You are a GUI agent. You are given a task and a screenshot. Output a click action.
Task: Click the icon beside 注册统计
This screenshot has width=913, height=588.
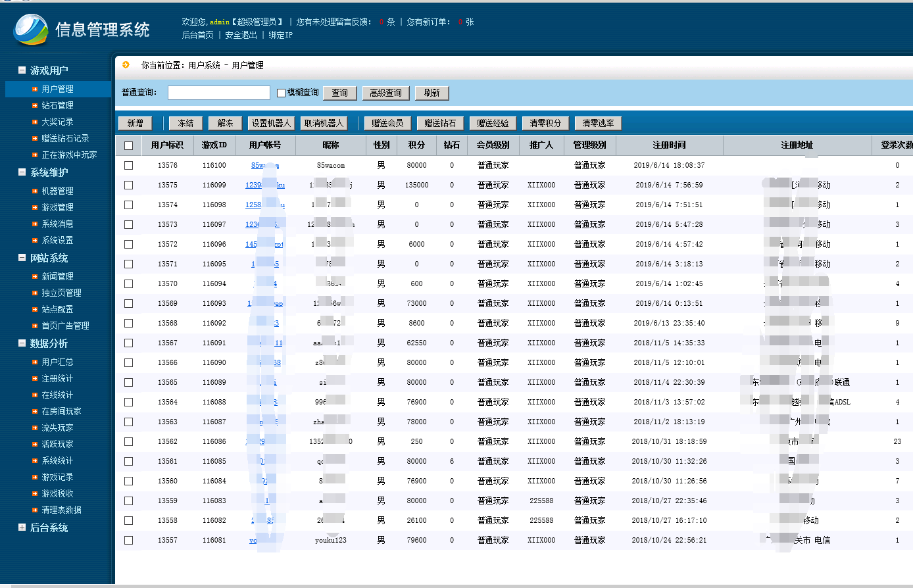point(36,378)
